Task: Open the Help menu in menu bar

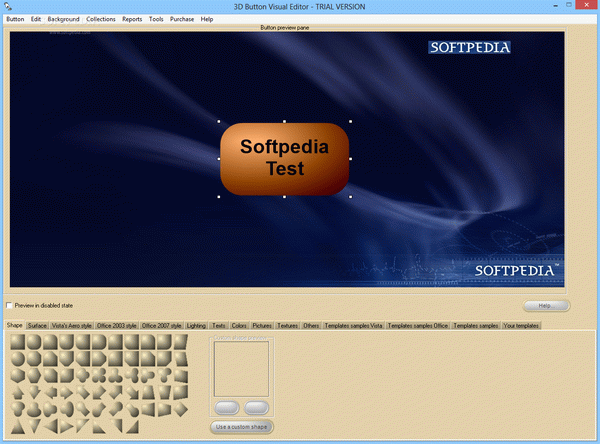Action: tap(207, 19)
